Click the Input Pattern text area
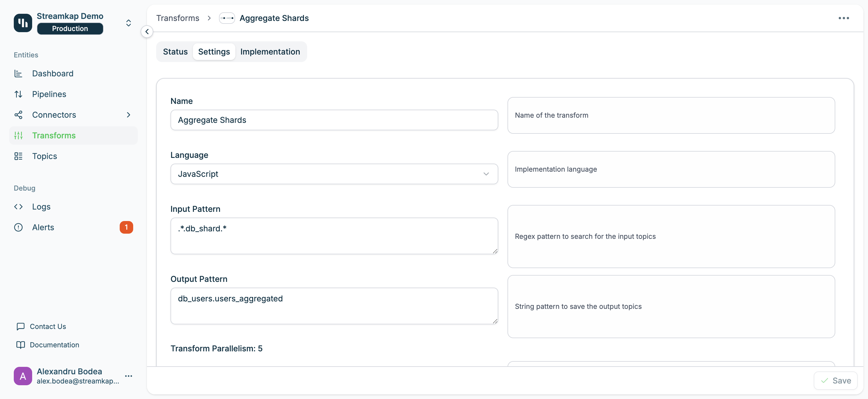The width and height of the screenshot is (868, 399). [x=334, y=236]
